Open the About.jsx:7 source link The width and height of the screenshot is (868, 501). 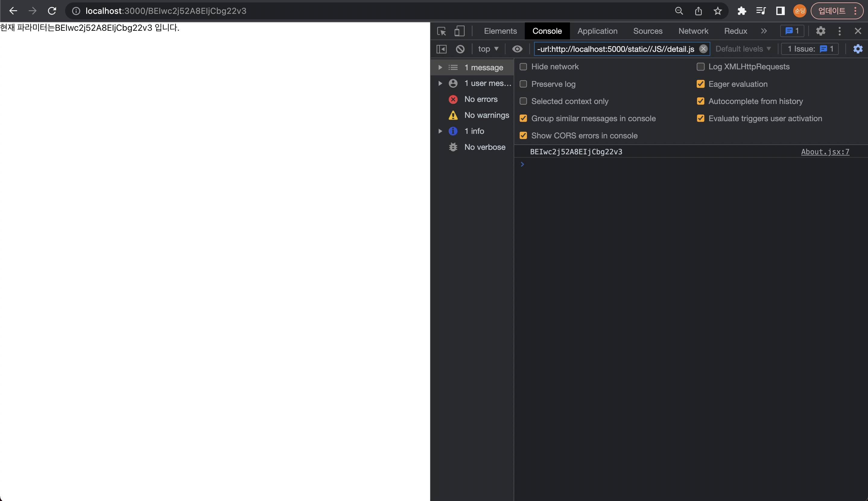point(825,152)
